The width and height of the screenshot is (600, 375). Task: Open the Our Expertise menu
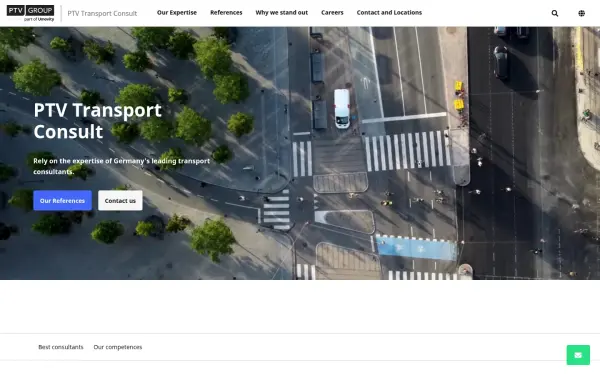pyautogui.click(x=177, y=13)
